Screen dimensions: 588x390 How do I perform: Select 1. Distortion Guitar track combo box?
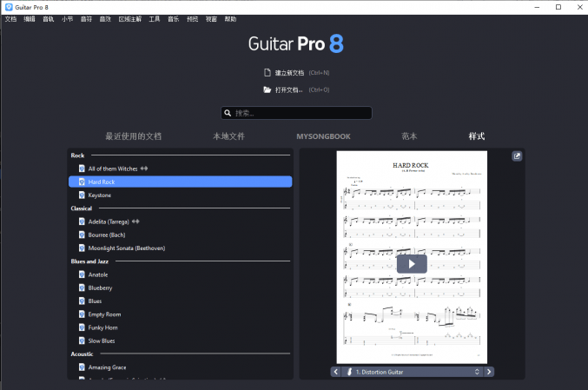point(413,372)
